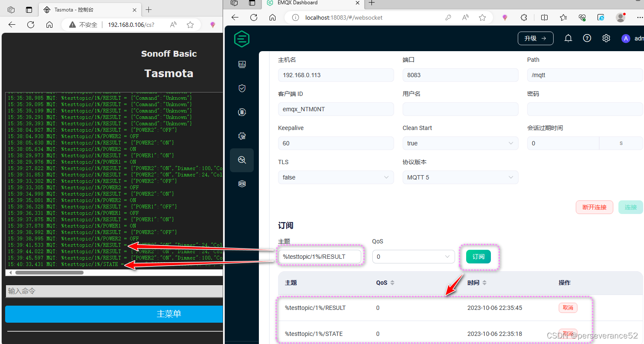
Task: Click the 用户名 username field
Action: 460,109
